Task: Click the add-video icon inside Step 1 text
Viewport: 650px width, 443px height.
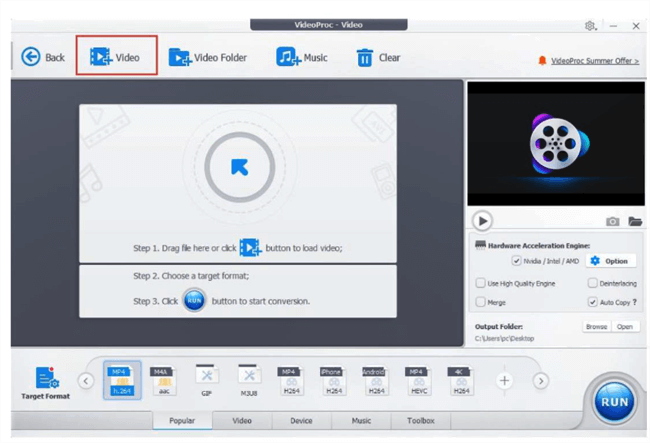Action: coord(250,247)
